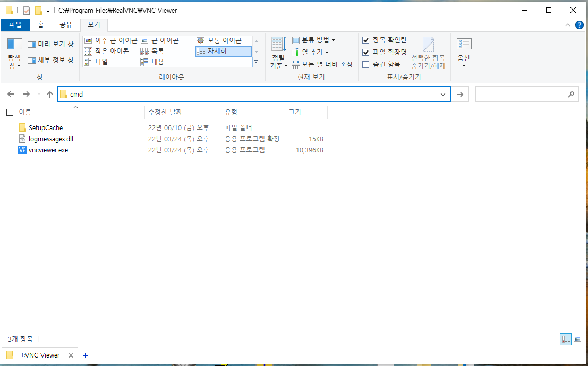Uncheck the 파일 확장명 checkbox
The height and width of the screenshot is (366, 588).
(x=366, y=52)
